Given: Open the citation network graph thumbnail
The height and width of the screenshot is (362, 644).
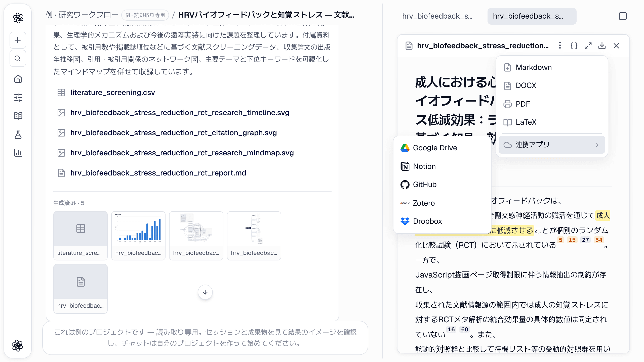Looking at the screenshot, I should point(196,236).
